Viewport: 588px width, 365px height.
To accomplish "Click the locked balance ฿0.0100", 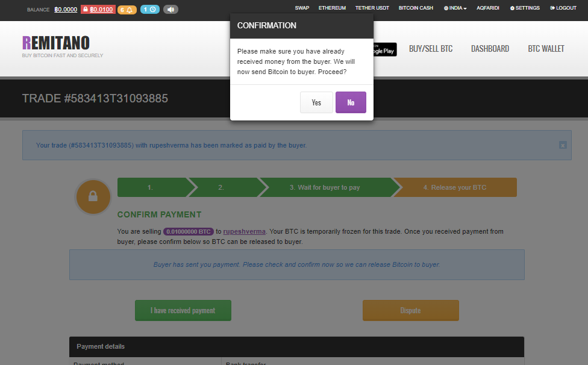I will click(x=98, y=10).
